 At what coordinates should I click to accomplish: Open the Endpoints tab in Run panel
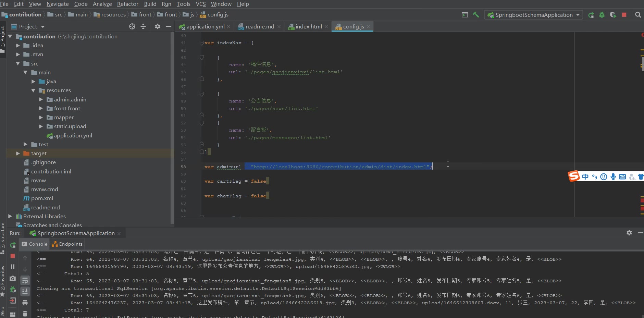click(x=67, y=244)
